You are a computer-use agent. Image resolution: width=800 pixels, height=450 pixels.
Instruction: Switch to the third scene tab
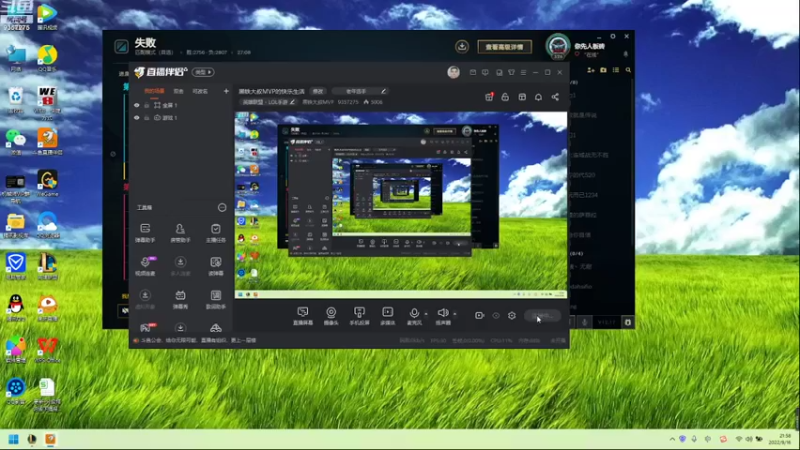(x=200, y=91)
